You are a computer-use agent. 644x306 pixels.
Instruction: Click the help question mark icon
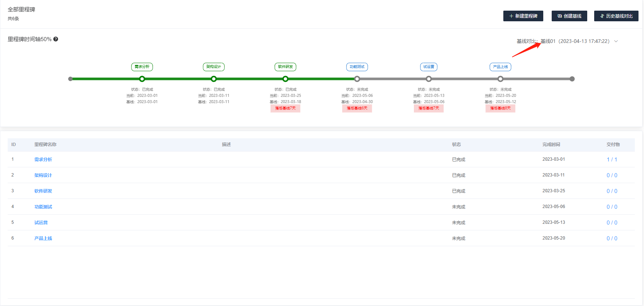click(56, 39)
